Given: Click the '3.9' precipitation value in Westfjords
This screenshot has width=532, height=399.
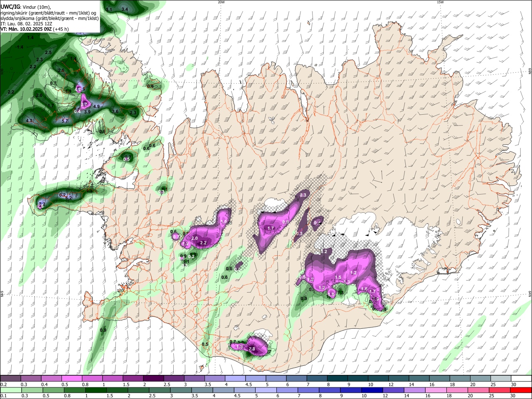Looking at the screenshot, I should [x=87, y=112].
